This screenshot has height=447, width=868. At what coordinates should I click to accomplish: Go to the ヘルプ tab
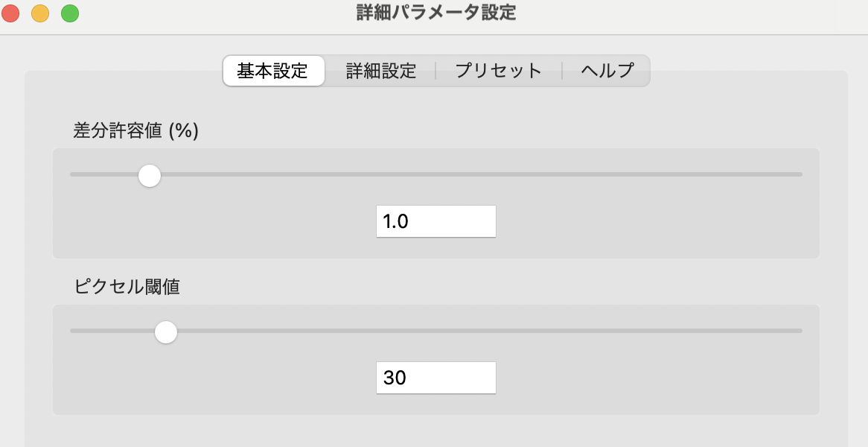coord(607,71)
